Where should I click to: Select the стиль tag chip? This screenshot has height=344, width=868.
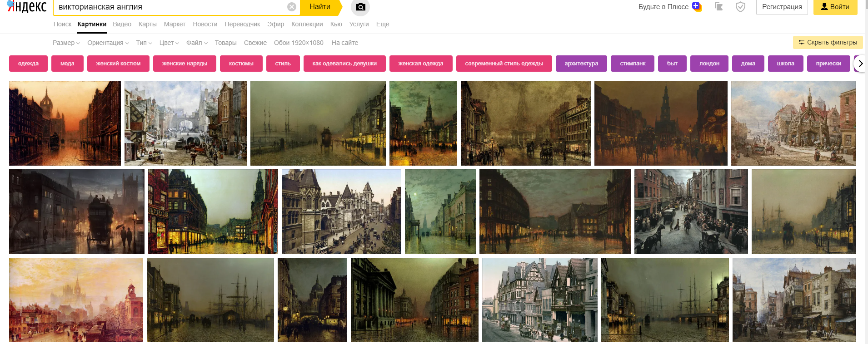pyautogui.click(x=283, y=64)
